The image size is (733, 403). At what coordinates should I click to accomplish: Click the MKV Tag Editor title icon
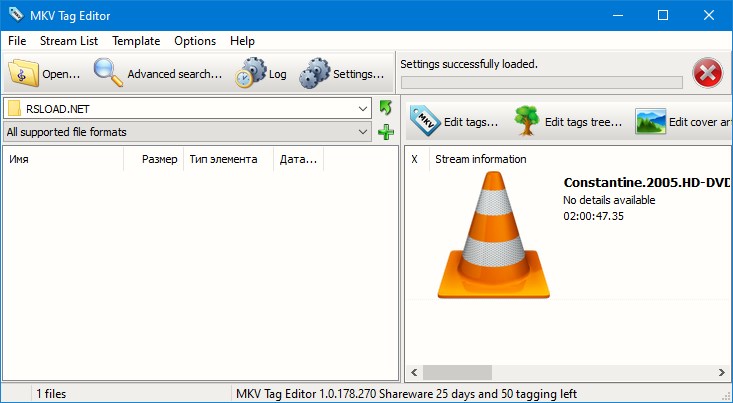coord(16,15)
